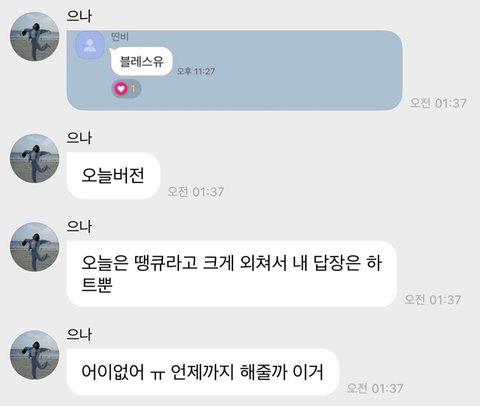Screen dimensions: 480x406
Task: Select the 오늘은 땡큐라고 크게 외쳐서 message bubble
Action: (x=232, y=274)
